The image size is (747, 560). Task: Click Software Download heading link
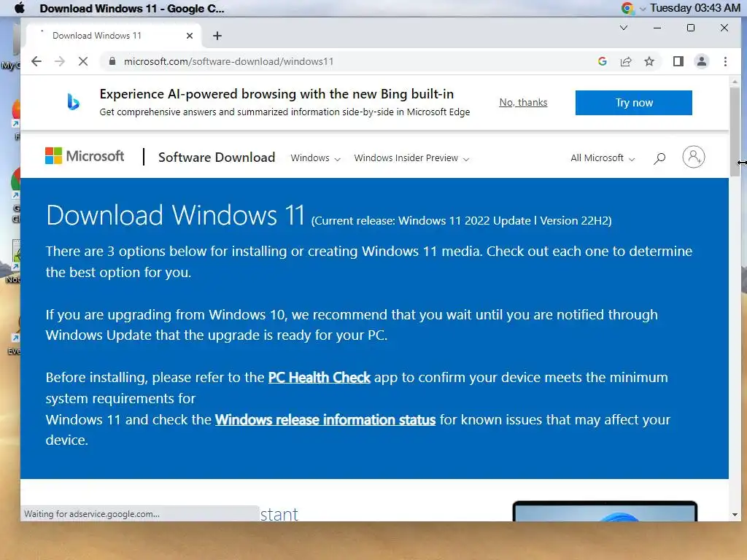tap(217, 157)
